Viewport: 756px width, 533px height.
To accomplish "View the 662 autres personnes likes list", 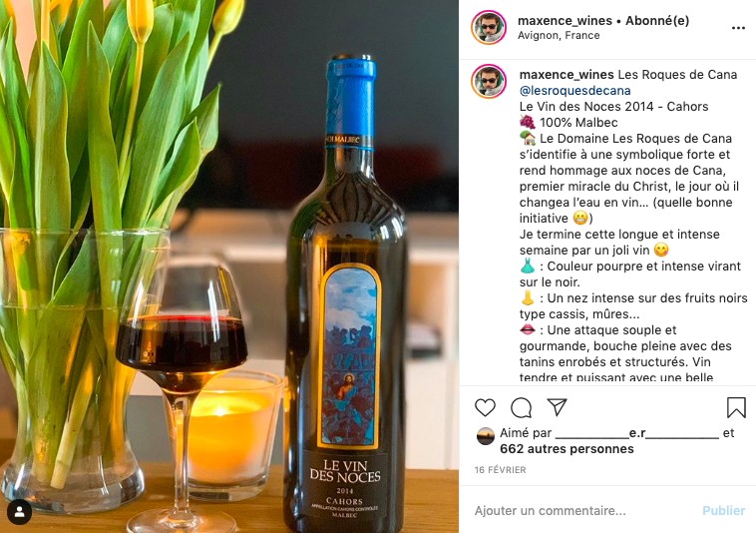I will [567, 448].
